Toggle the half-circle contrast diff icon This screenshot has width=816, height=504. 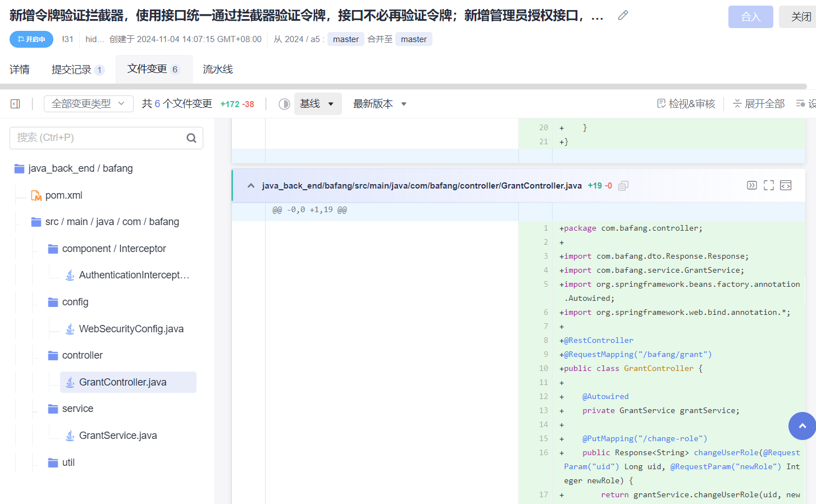point(284,104)
